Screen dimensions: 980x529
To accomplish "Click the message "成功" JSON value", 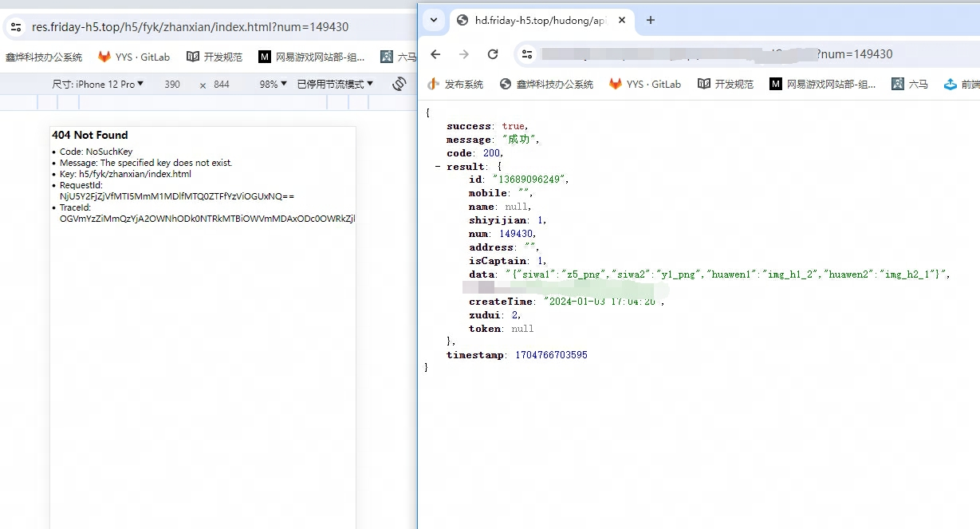I will click(520, 140).
